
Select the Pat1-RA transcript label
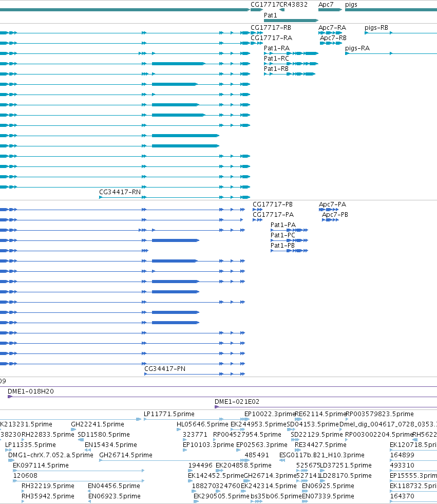click(x=277, y=48)
